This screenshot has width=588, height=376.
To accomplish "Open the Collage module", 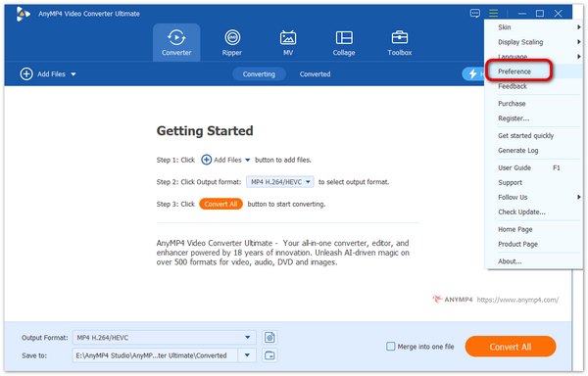I will [344, 43].
